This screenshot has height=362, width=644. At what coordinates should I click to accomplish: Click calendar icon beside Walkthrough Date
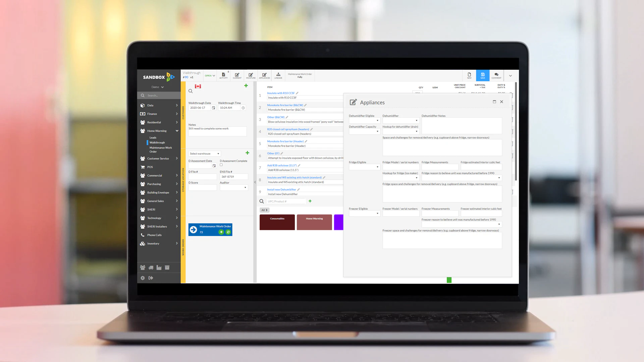pos(213,108)
